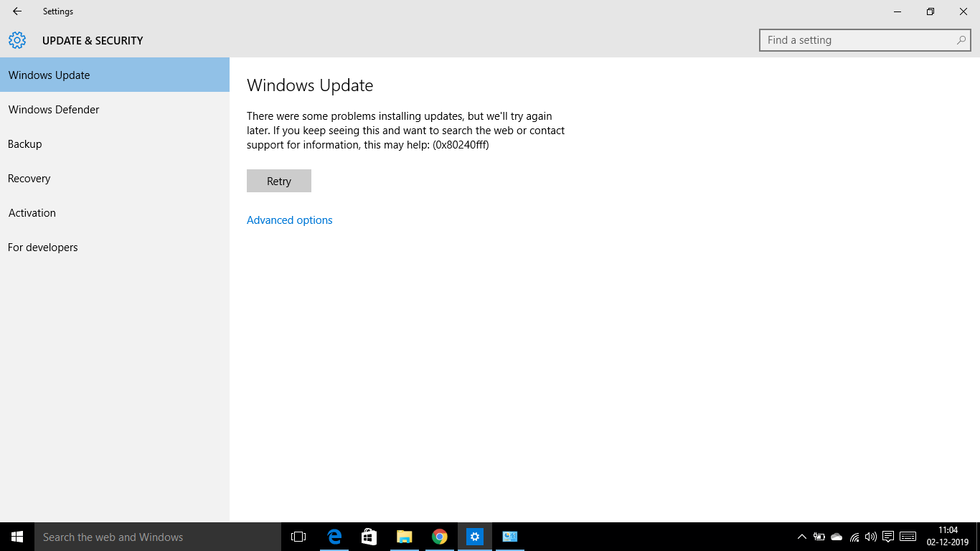The width and height of the screenshot is (980, 551).
Task: Open the Windows Start menu
Action: [17, 537]
